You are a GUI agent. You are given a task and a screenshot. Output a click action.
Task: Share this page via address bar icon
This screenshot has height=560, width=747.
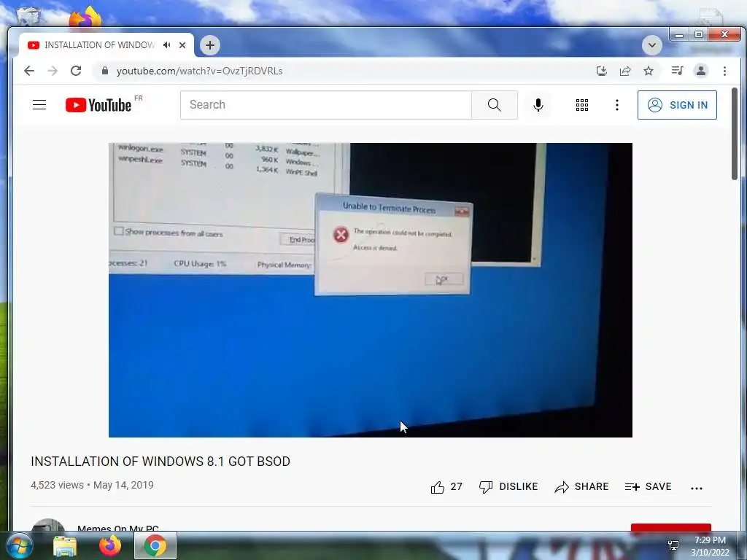[x=625, y=71]
